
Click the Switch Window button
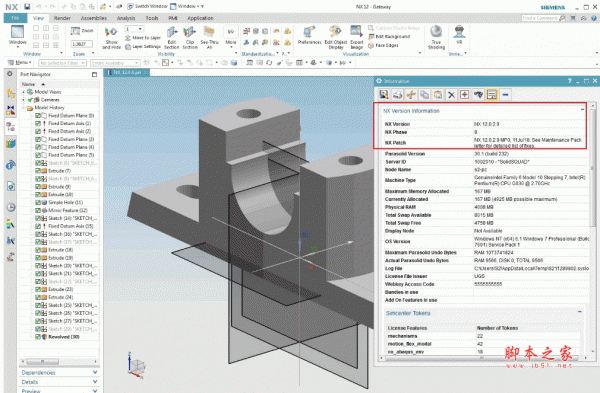tap(147, 6)
